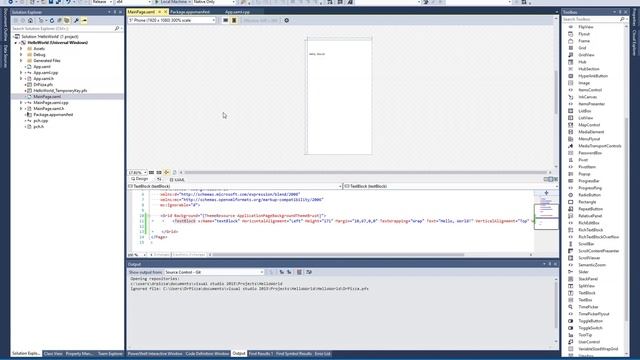Toggle portrait orientation in designer toolbar
The width and height of the screenshot is (640, 360).
tap(234, 20)
